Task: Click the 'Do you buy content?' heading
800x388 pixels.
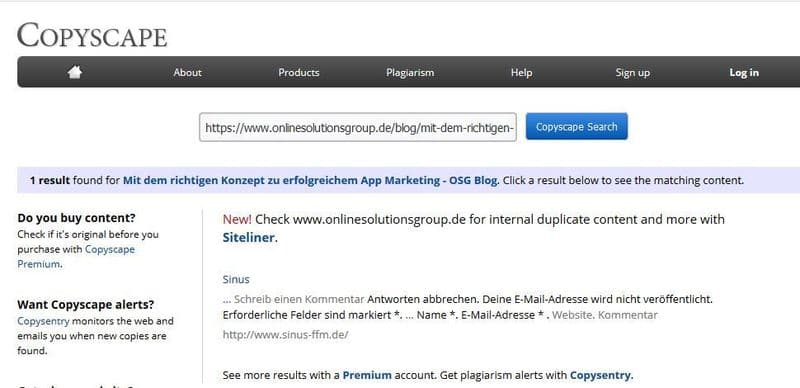Action: point(77,218)
